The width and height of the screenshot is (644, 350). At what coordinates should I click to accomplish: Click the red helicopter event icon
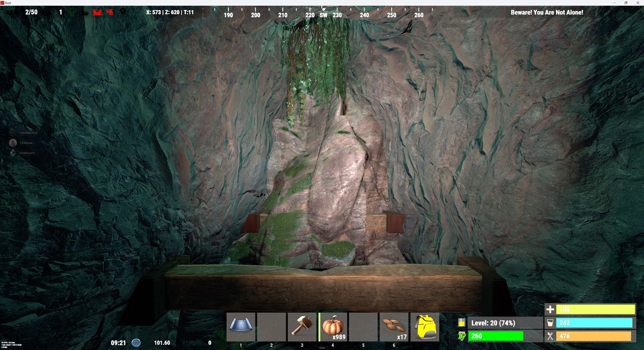tap(110, 12)
